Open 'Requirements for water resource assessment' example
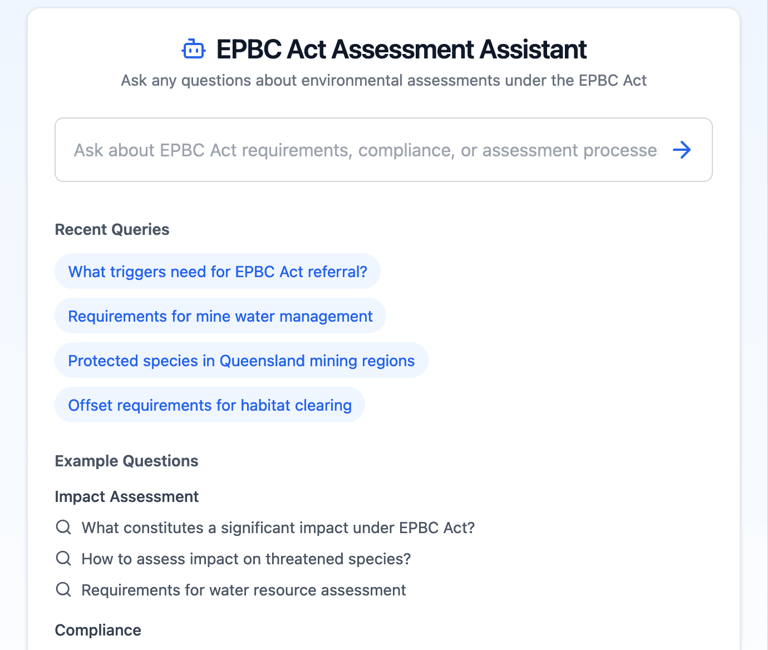Image resolution: width=768 pixels, height=650 pixels. pyautogui.click(x=243, y=590)
